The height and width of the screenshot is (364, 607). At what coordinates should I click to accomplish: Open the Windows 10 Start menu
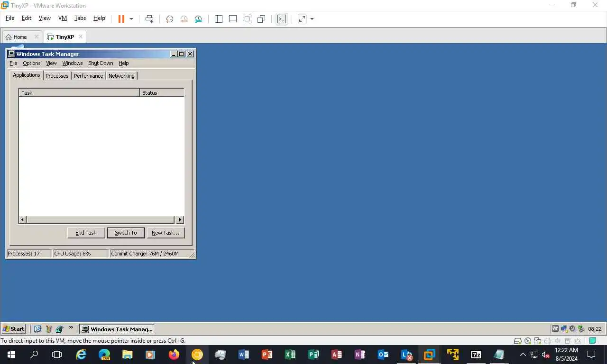(x=11, y=355)
